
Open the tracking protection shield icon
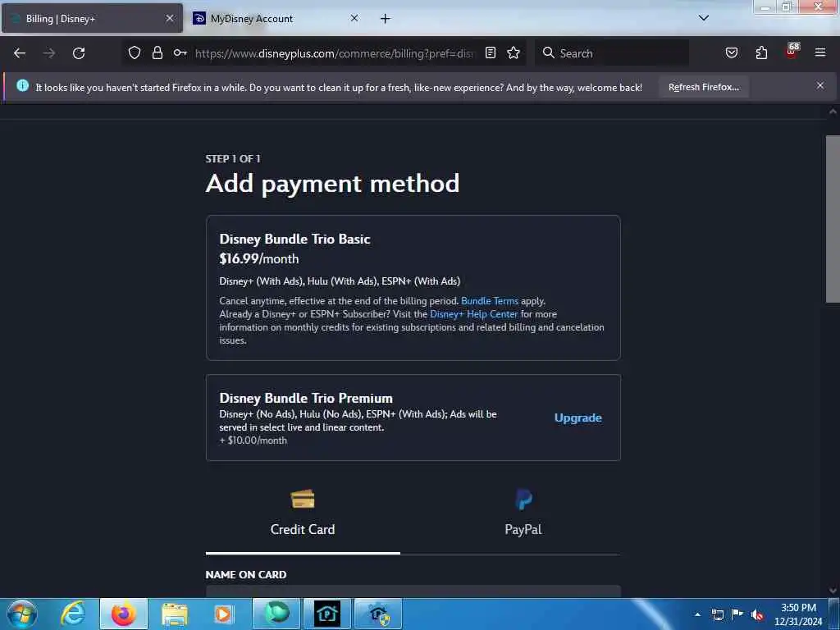coord(135,52)
